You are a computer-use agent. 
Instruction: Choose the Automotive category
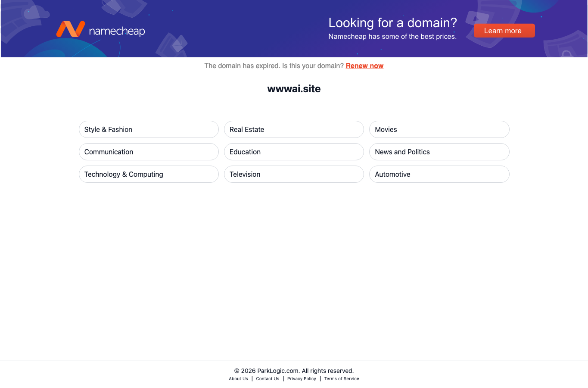point(439,174)
